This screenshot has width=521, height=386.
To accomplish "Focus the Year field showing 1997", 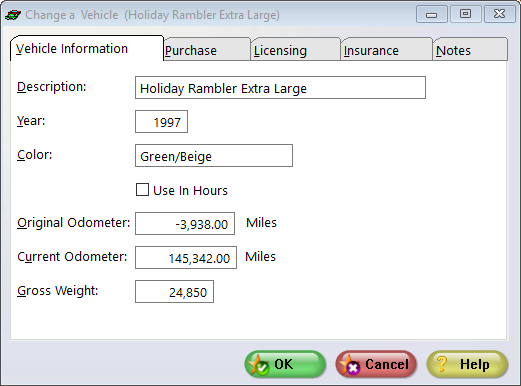I will pos(161,122).
